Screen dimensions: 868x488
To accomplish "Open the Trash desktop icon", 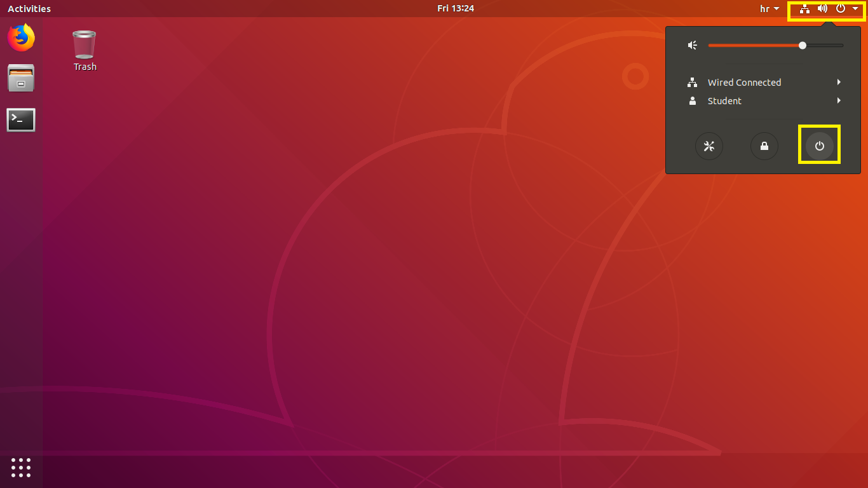I will 85,44.
